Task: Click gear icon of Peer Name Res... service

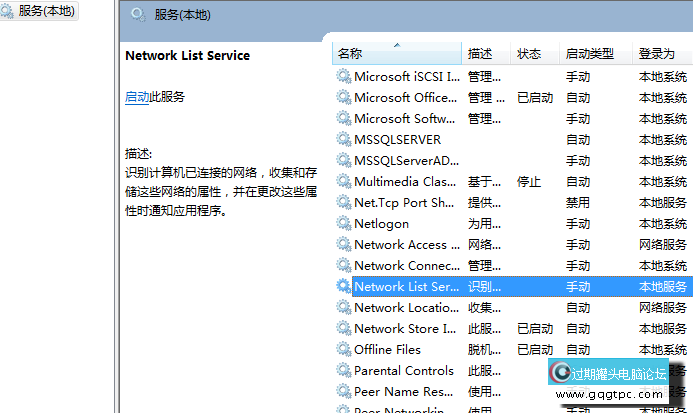Action: [x=343, y=391]
